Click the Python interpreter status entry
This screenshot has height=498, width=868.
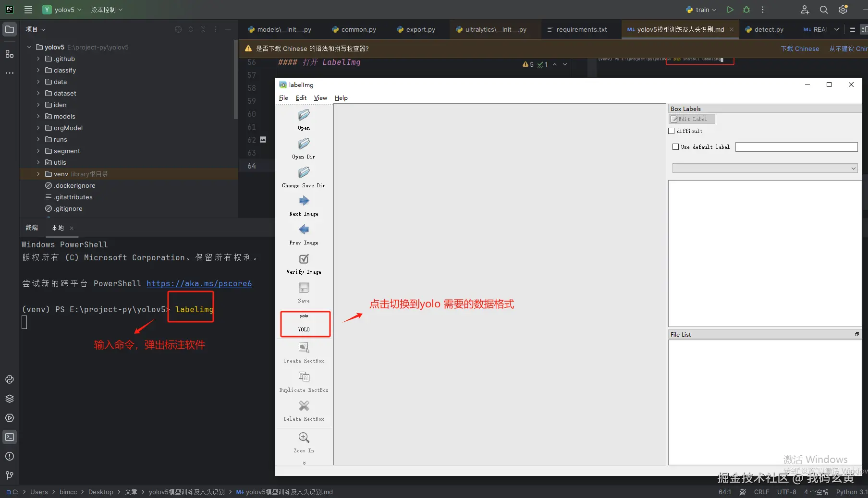(x=852, y=492)
